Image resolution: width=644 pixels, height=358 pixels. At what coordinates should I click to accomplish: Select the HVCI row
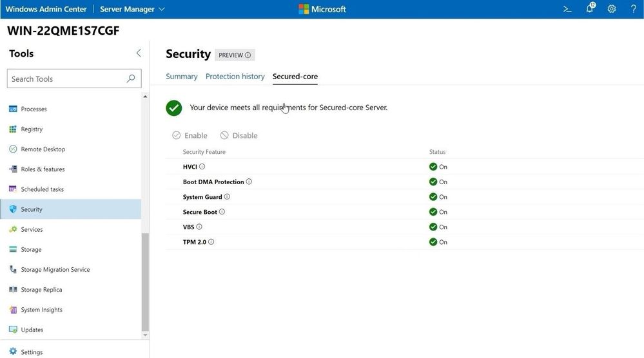(x=405, y=167)
